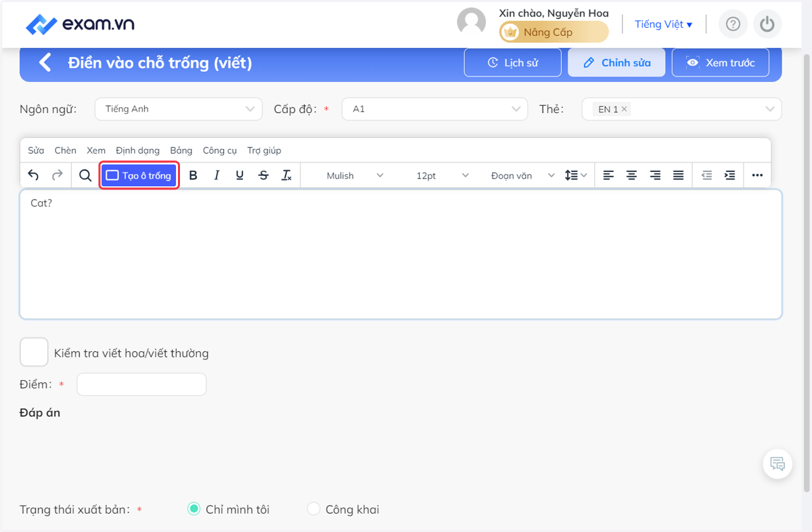Click the greeting Xin chào, Nguyễn Hoa
Viewport: 812px width, 532px height.
coord(554,13)
